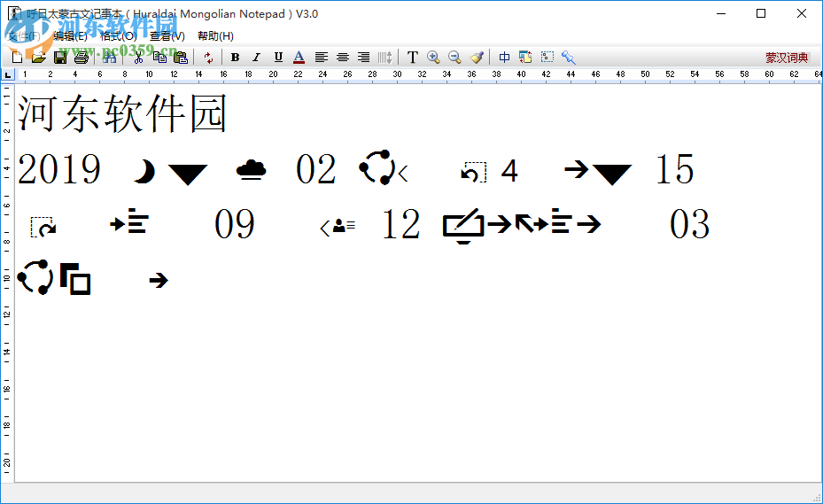Minimize the Huraldai Notepad window
Viewport: 823px width, 504px height.
721,13
